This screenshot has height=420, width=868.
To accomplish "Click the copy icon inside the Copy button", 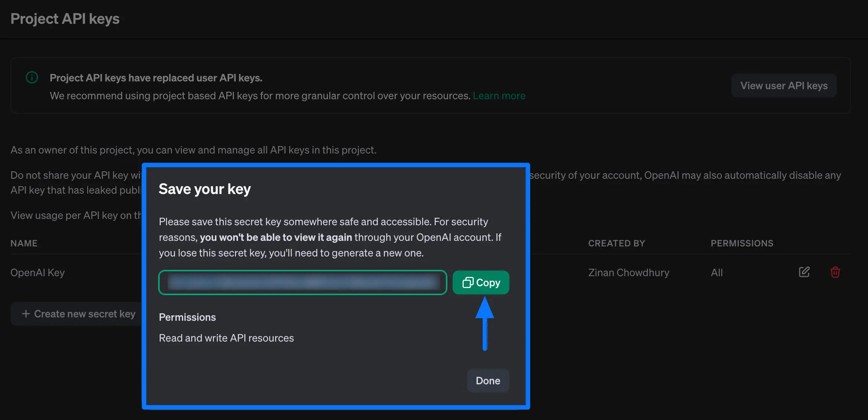I will (x=468, y=282).
